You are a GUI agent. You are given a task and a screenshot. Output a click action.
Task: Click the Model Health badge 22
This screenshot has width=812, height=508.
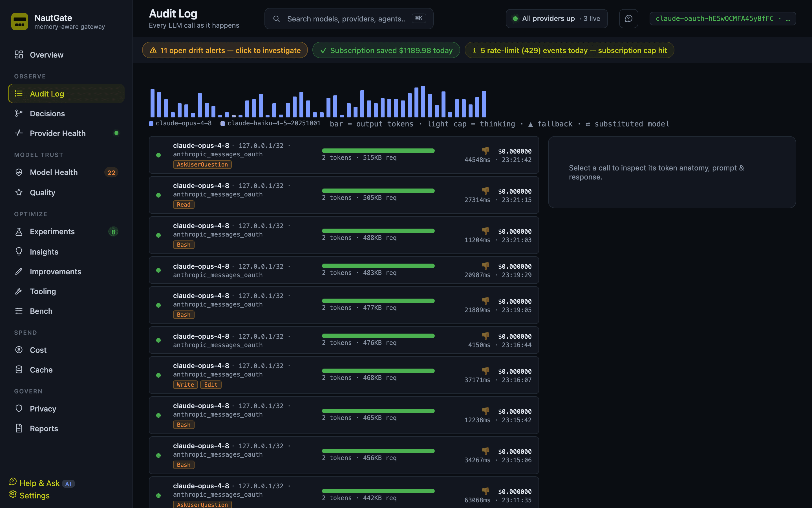pos(111,173)
